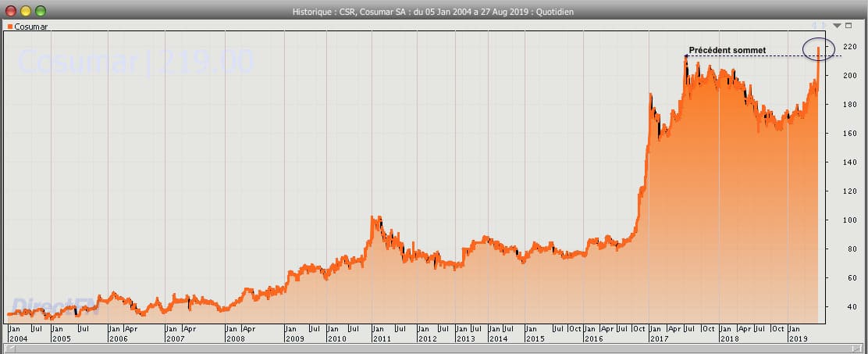Click the 2019 year axis label
Screen dimensions: 868x354
point(798,338)
